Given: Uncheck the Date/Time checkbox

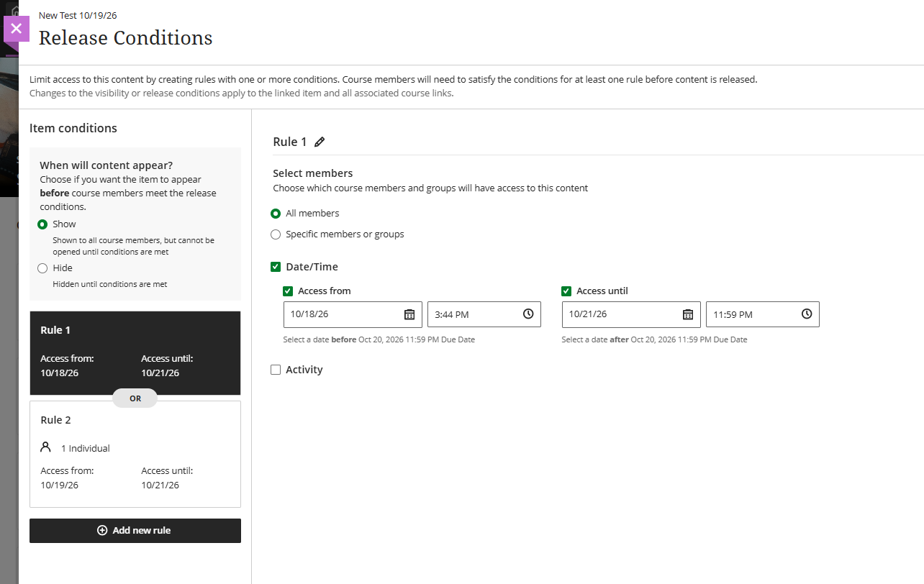Looking at the screenshot, I should [x=276, y=267].
